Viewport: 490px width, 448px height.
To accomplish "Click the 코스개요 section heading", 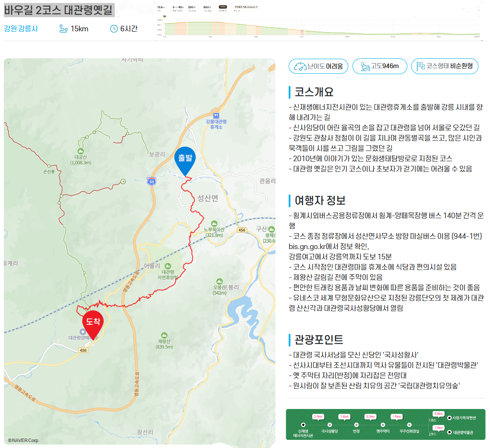I will click(x=314, y=92).
